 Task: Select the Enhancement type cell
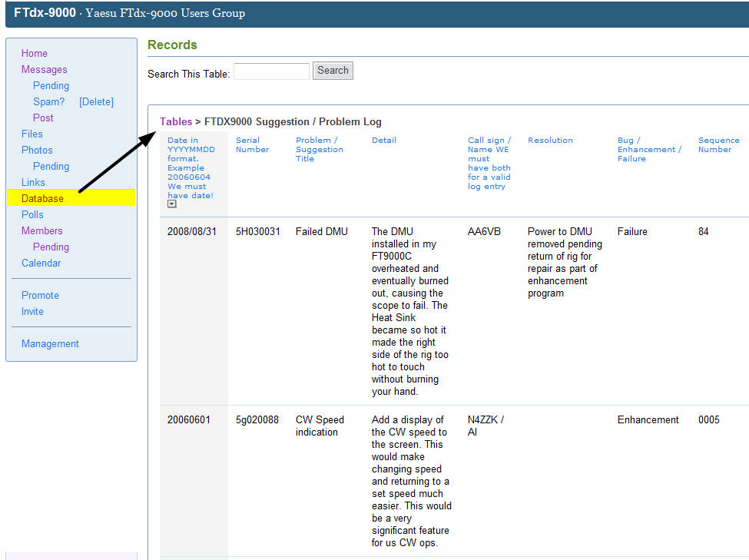pyautogui.click(x=648, y=420)
